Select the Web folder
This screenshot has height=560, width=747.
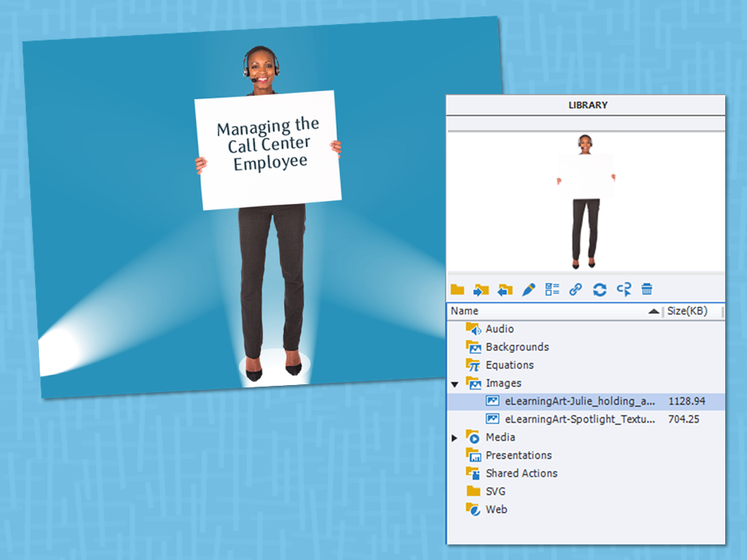(x=585, y=509)
